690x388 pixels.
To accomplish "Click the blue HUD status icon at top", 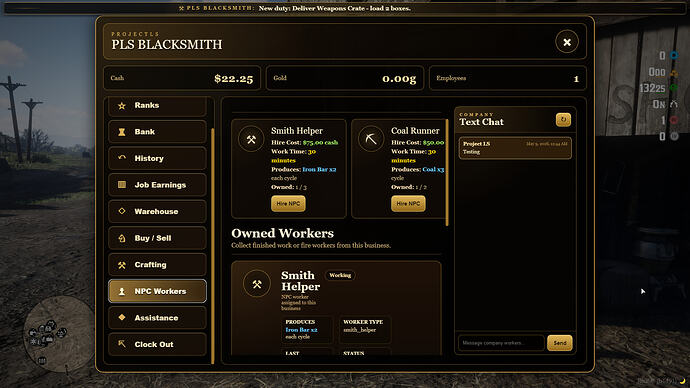I will pos(674,55).
